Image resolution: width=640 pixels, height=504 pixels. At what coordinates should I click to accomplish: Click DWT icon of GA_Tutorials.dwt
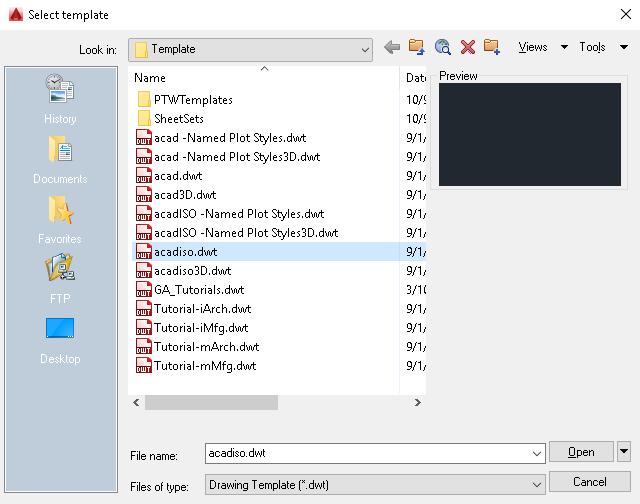click(x=144, y=290)
